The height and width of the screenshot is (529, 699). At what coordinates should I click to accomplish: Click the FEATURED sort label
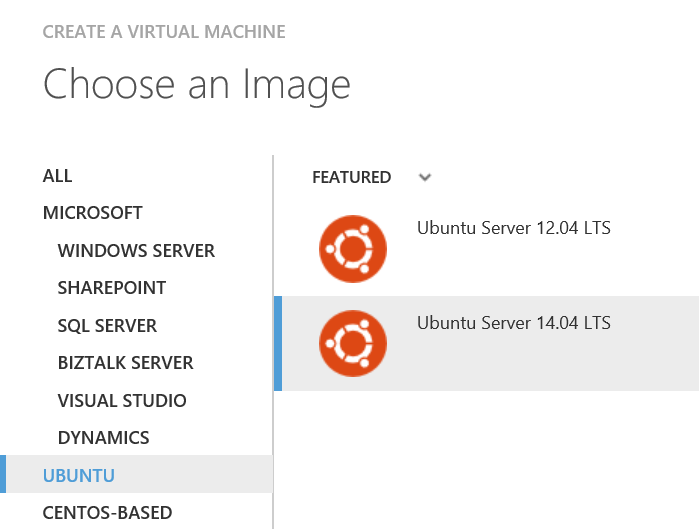coord(352,177)
